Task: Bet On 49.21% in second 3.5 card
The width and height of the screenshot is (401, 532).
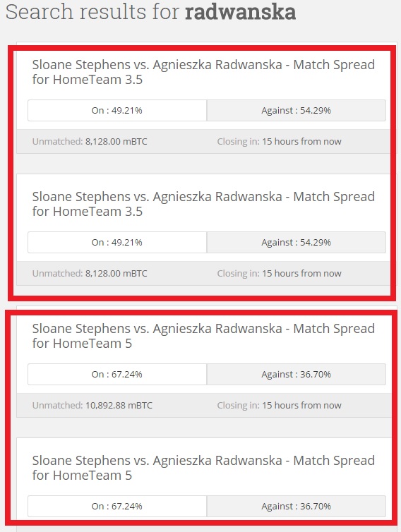Action: point(117,242)
